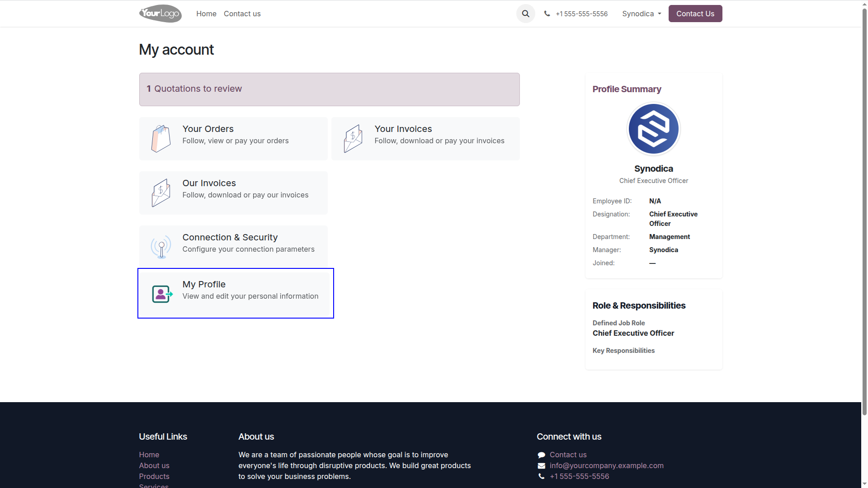Open the Home menu item

(x=206, y=14)
